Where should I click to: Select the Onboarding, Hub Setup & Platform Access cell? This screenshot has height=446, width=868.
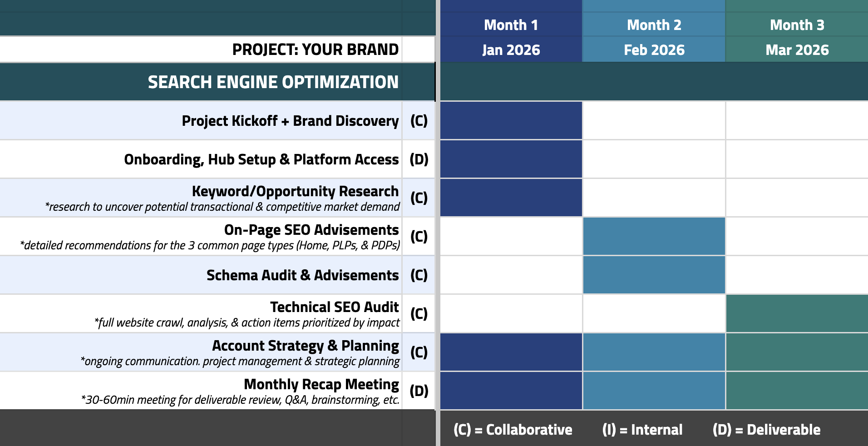tap(261, 159)
